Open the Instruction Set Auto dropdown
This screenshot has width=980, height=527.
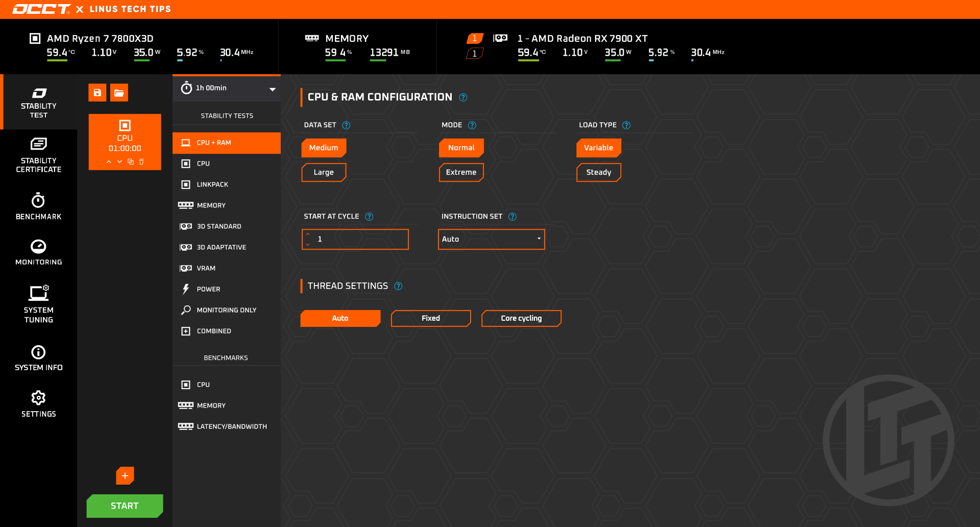(492, 239)
